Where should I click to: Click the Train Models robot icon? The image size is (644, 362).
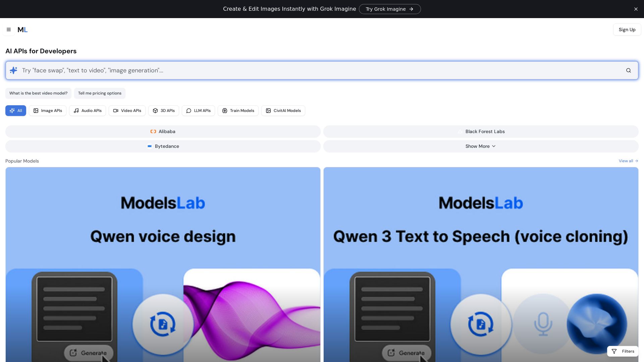[225, 111]
